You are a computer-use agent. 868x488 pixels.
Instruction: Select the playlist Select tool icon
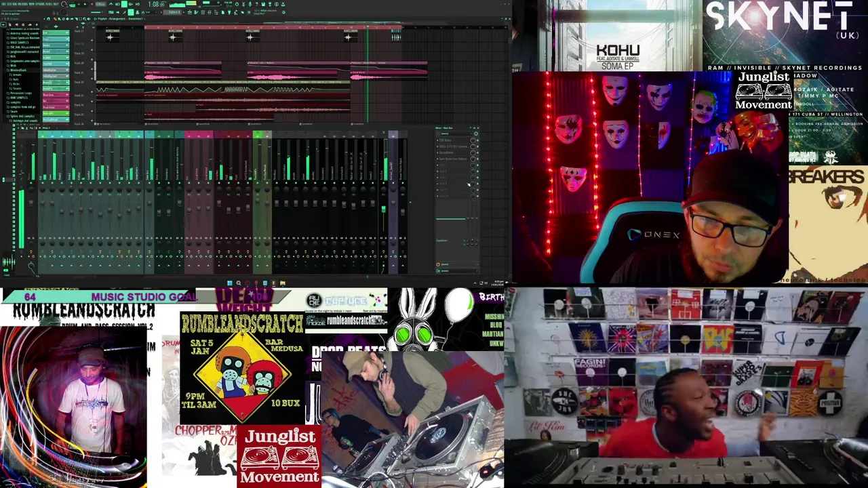80,19
